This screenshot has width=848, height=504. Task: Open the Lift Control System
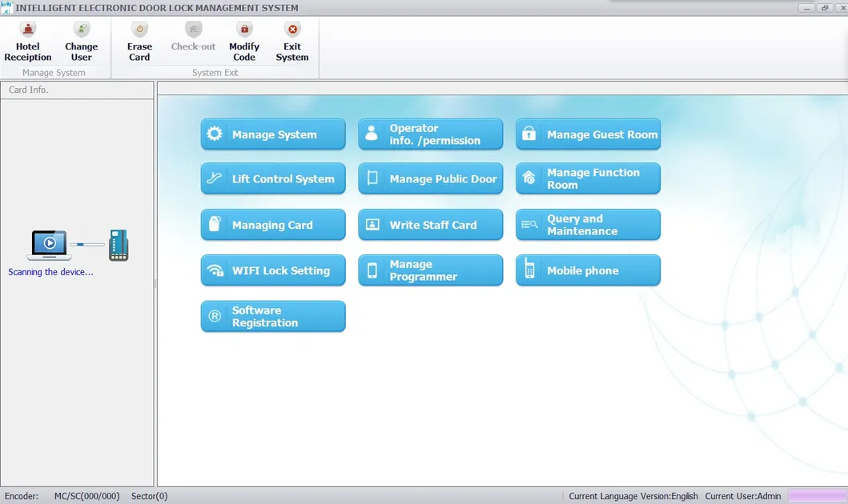pyautogui.click(x=272, y=179)
